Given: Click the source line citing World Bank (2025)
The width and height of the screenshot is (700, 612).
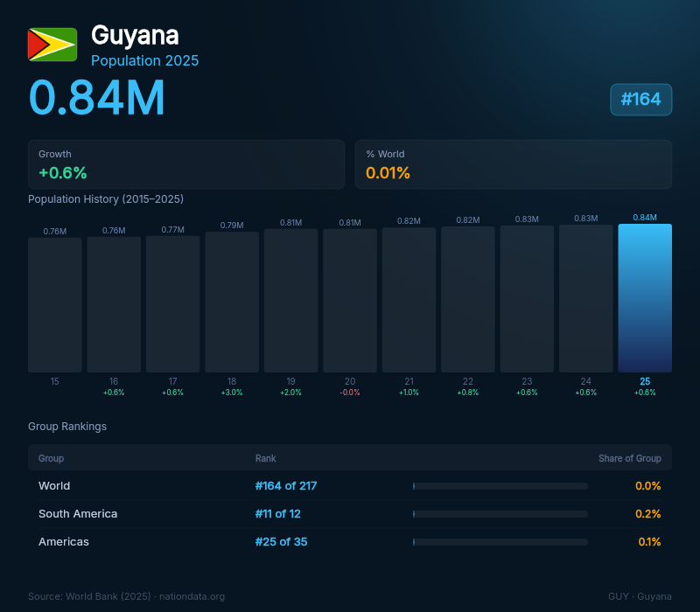Looking at the screenshot, I should pyautogui.click(x=126, y=596).
